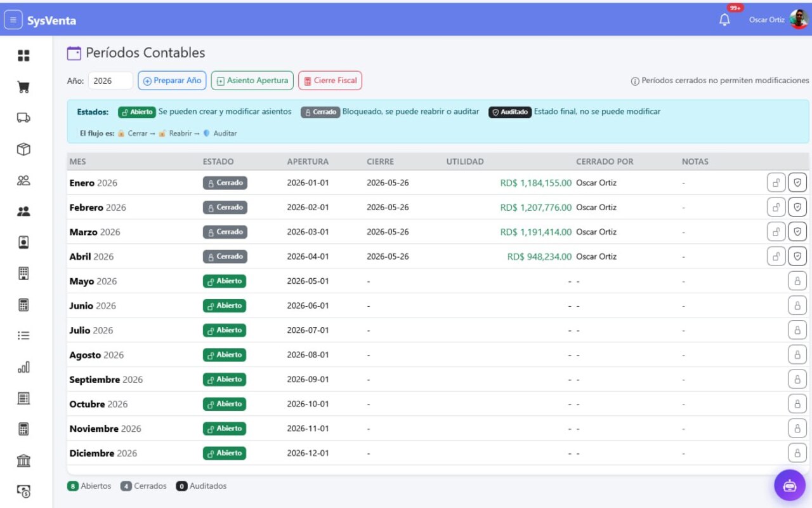Open the hamburger menu next to SysVenta
The image size is (812, 508).
pos(13,20)
